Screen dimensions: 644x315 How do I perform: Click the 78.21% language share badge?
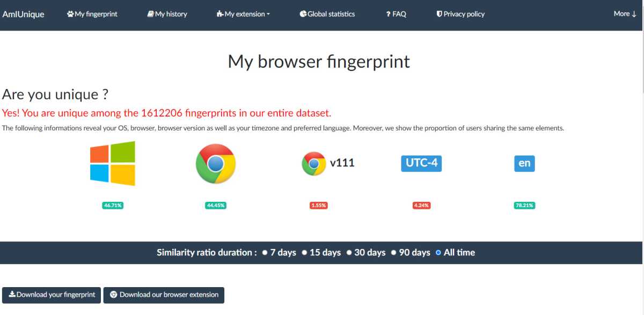click(x=524, y=206)
